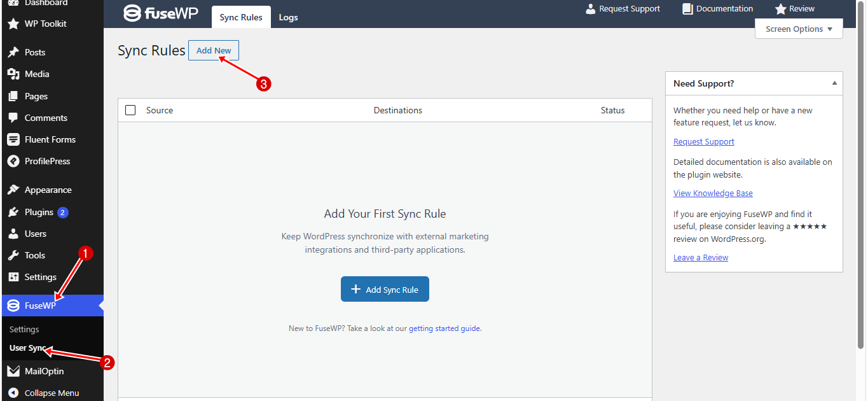Click the Settings sliders icon in sidebar
Image resolution: width=868 pixels, height=401 pixels.
coord(13,277)
